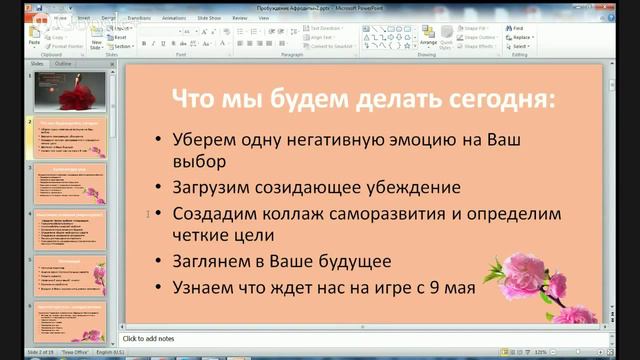Image resolution: width=640 pixels, height=360 pixels.
Task: Open the Section dropdown
Action: click(121, 47)
